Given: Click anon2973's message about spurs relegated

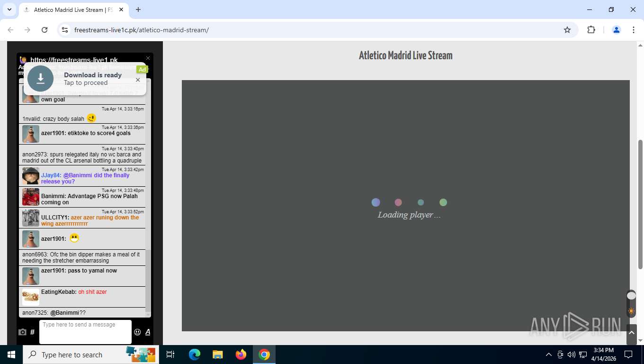Looking at the screenshot, I should 82,157.
